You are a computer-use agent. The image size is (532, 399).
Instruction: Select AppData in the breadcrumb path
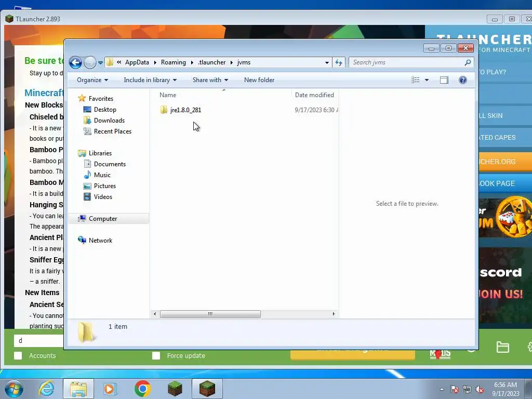pos(137,62)
